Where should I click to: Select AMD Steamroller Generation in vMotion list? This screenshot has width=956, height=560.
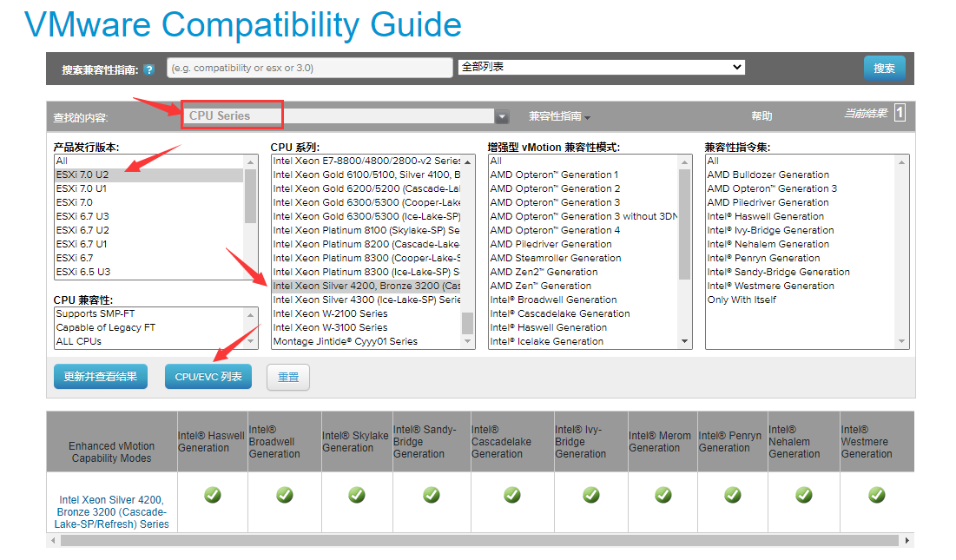point(583,259)
